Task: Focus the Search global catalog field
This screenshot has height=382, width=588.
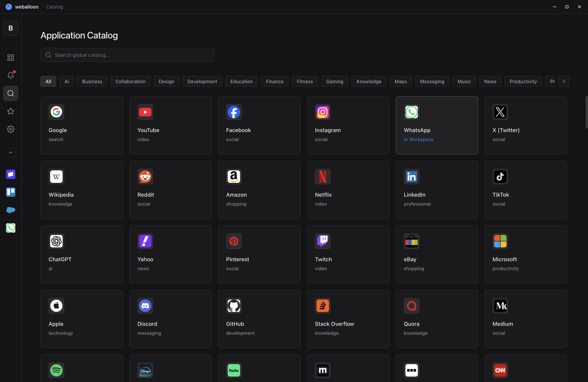Action: (x=128, y=55)
